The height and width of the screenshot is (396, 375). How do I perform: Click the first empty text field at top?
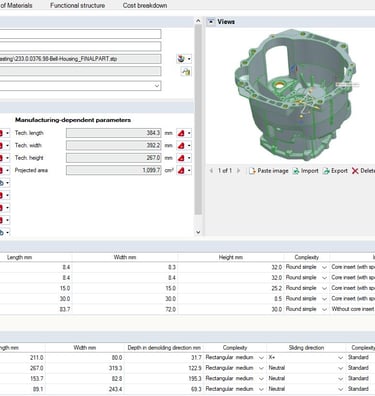click(80, 34)
